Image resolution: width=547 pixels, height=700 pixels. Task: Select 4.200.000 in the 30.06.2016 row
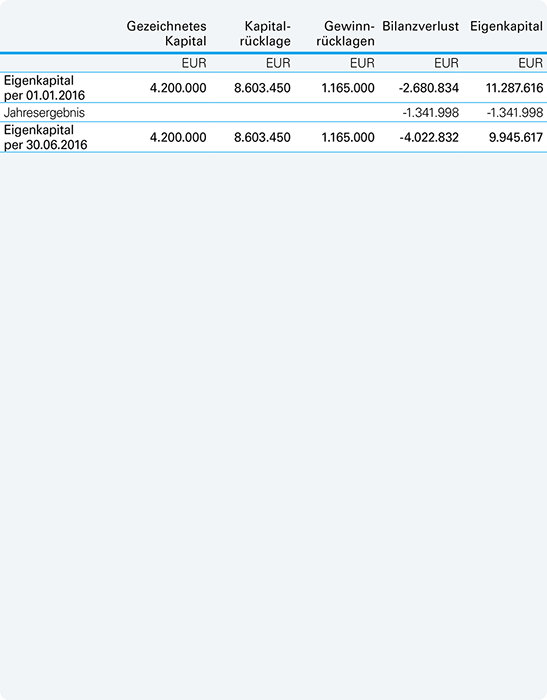click(178, 138)
